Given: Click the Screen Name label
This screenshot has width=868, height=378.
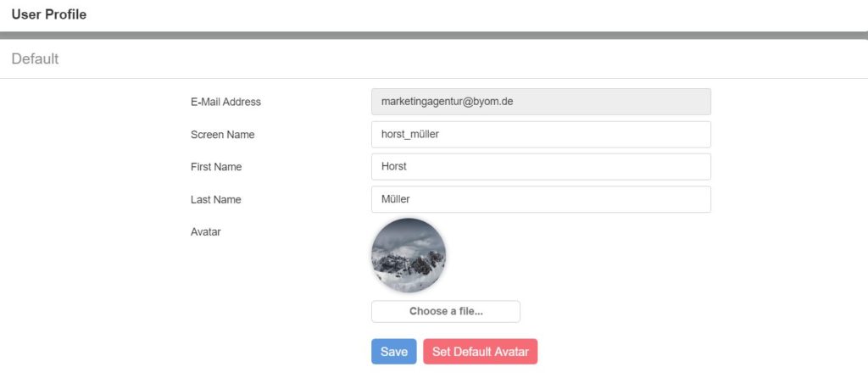Looking at the screenshot, I should pyautogui.click(x=223, y=135).
